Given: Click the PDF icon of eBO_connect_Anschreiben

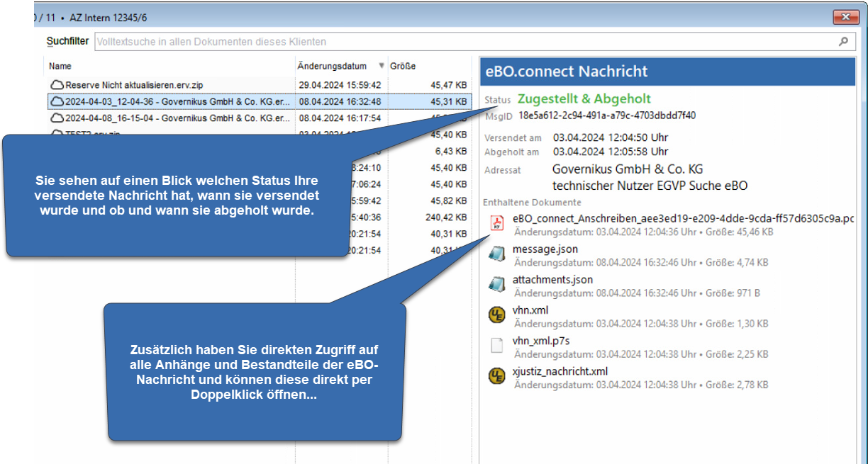Looking at the screenshot, I should point(497,224).
